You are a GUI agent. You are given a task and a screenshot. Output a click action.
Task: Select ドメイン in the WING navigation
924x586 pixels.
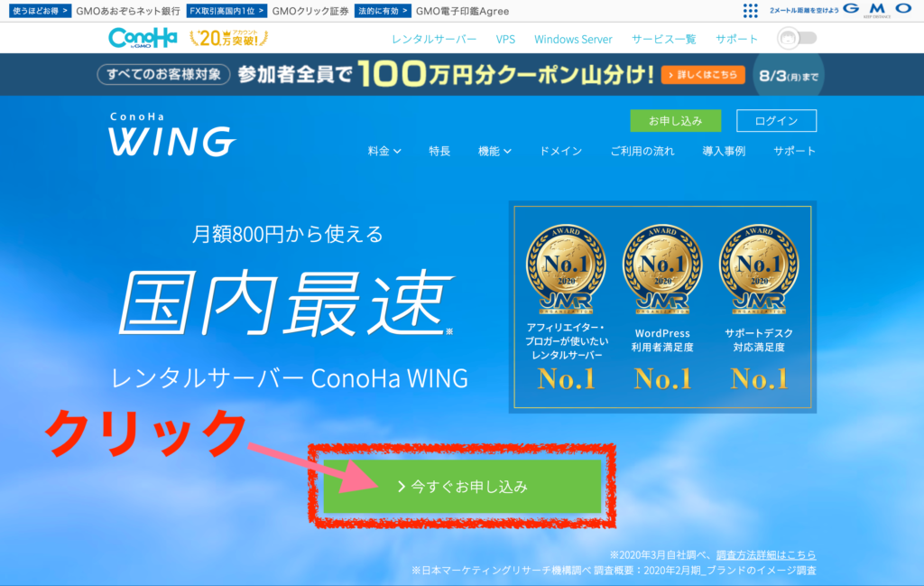tap(560, 151)
